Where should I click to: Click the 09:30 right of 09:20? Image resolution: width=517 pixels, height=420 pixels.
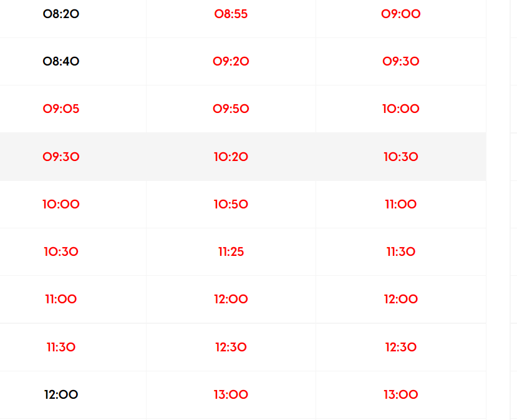click(x=401, y=61)
